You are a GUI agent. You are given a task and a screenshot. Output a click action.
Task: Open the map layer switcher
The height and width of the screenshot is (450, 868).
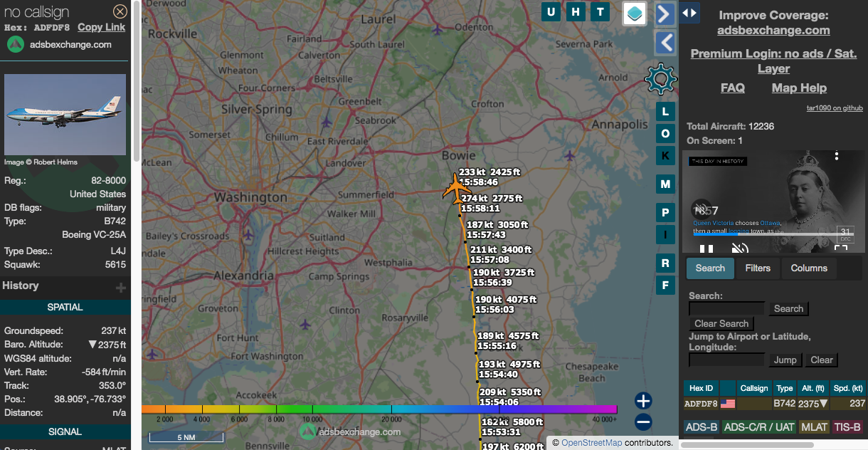click(x=635, y=13)
